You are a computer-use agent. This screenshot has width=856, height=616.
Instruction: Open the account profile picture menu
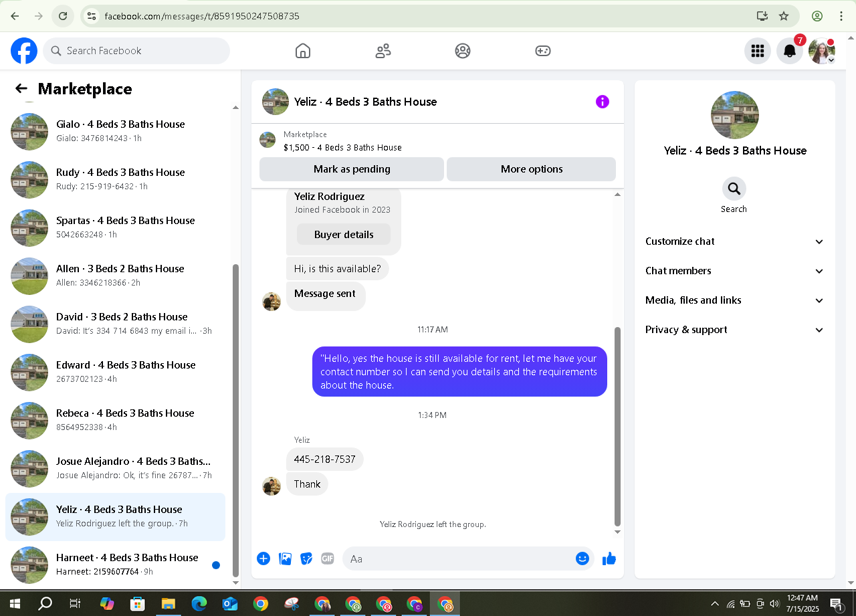click(x=822, y=51)
